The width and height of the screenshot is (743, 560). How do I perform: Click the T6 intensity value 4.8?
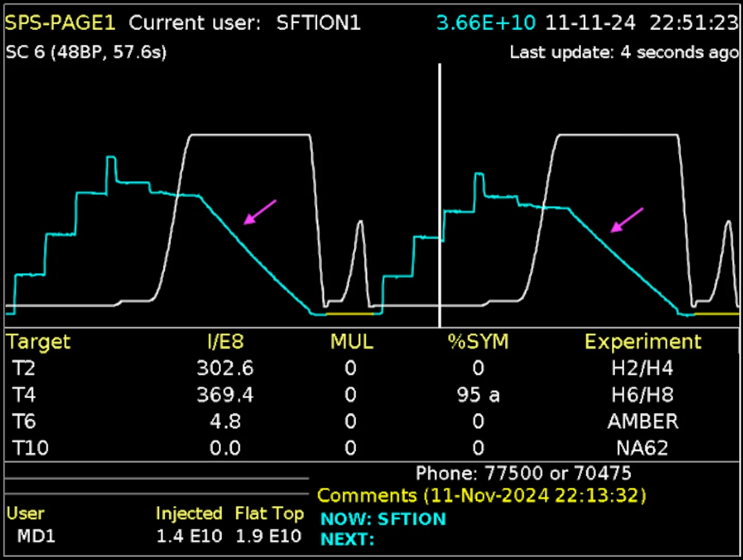tap(225, 421)
